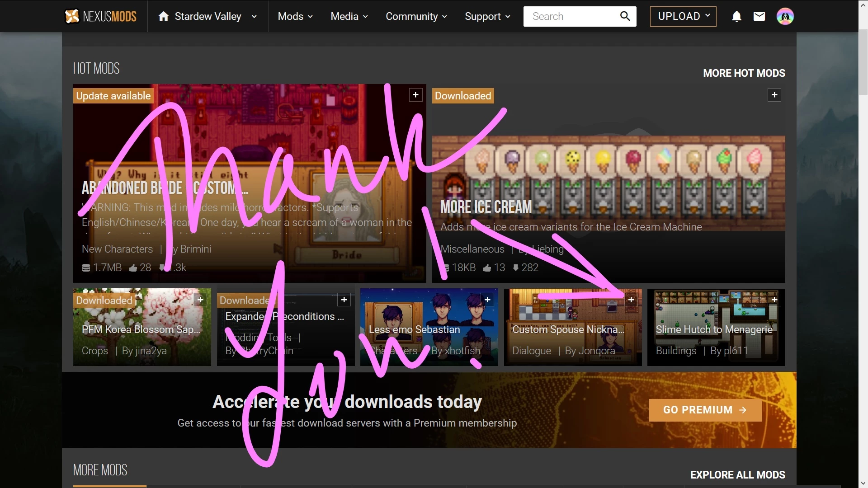Click the browser scrollbar down arrow

click(863, 483)
